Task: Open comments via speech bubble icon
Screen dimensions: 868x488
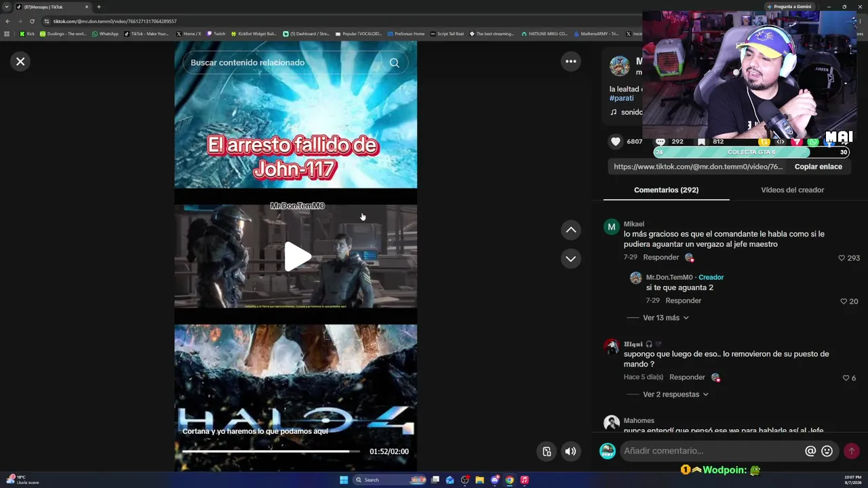Action: coord(660,142)
